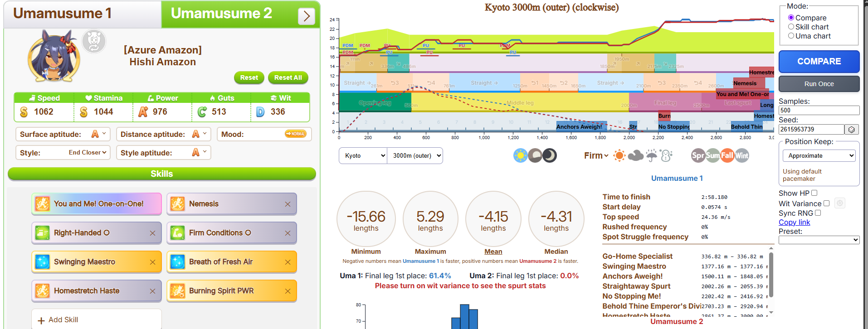
Task: Click the Seed input field
Action: [811, 130]
